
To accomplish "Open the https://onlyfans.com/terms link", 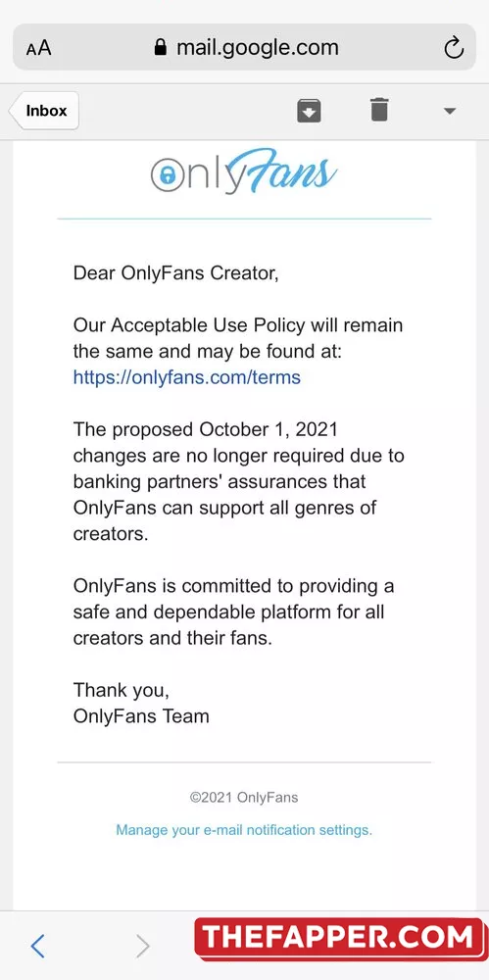I will tap(187, 377).
